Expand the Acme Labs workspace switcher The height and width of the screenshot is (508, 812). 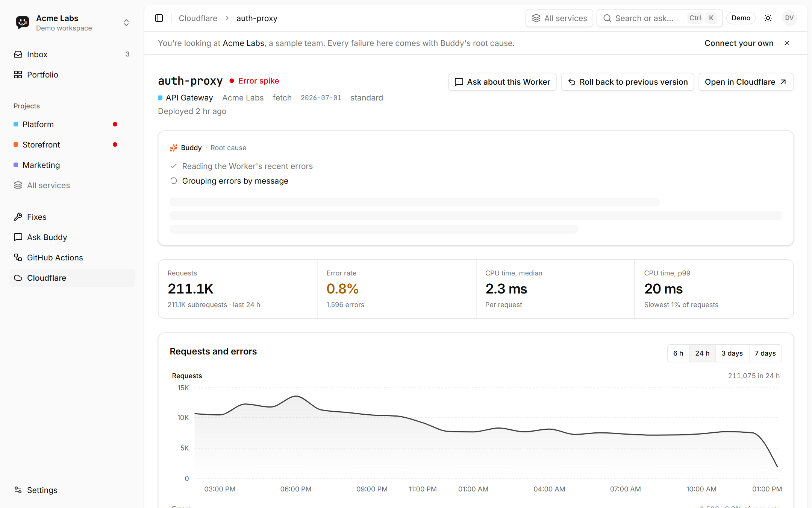[126, 23]
